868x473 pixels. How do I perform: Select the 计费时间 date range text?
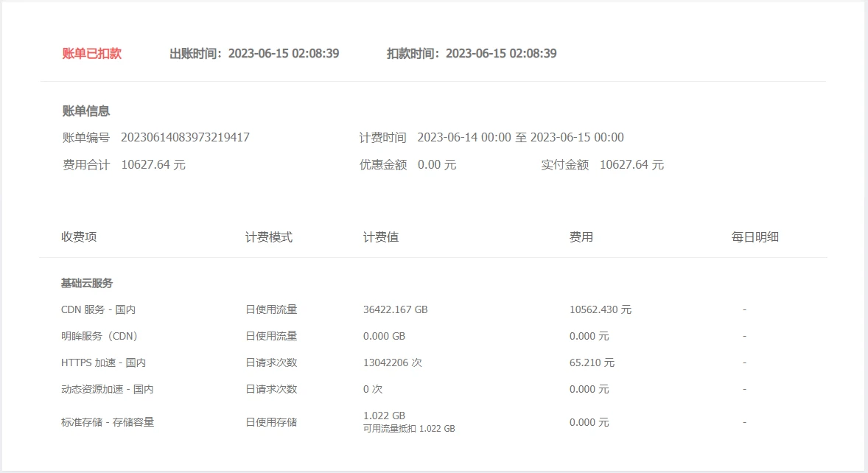520,138
